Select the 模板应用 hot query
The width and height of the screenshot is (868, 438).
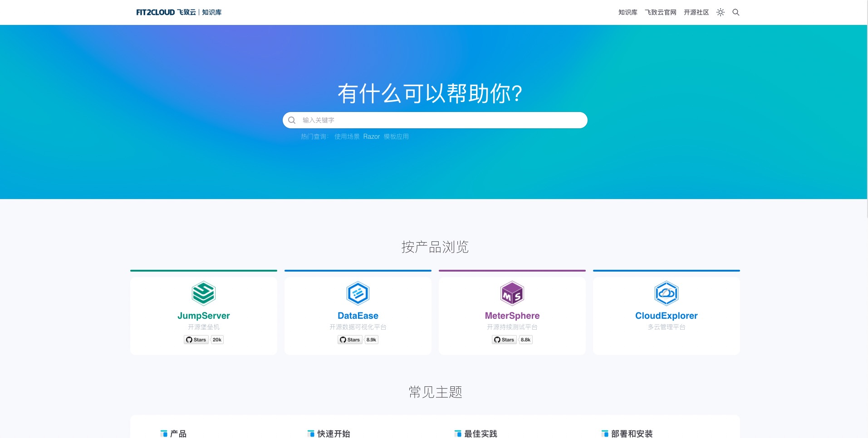click(x=396, y=136)
